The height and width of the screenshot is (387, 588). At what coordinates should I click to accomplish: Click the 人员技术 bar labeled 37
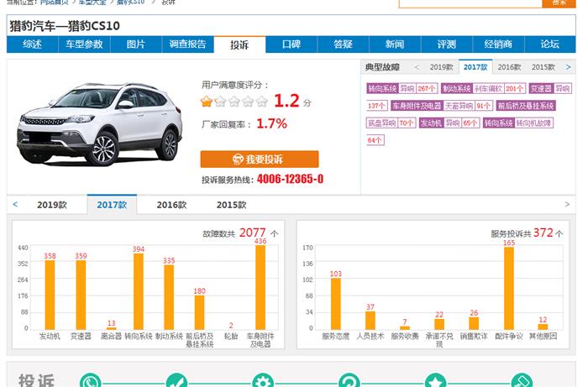pyautogui.click(x=370, y=321)
